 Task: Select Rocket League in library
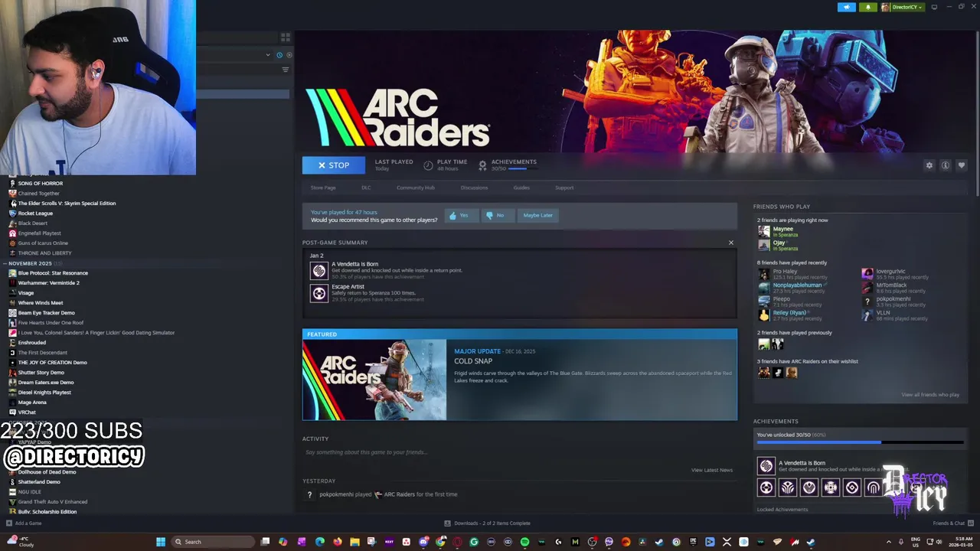click(35, 214)
